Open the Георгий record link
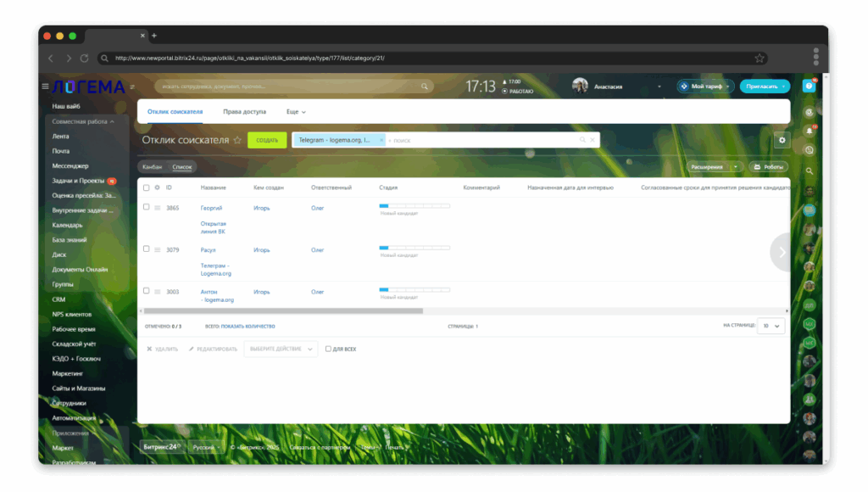Viewport: 868px width, 492px height. (211, 209)
